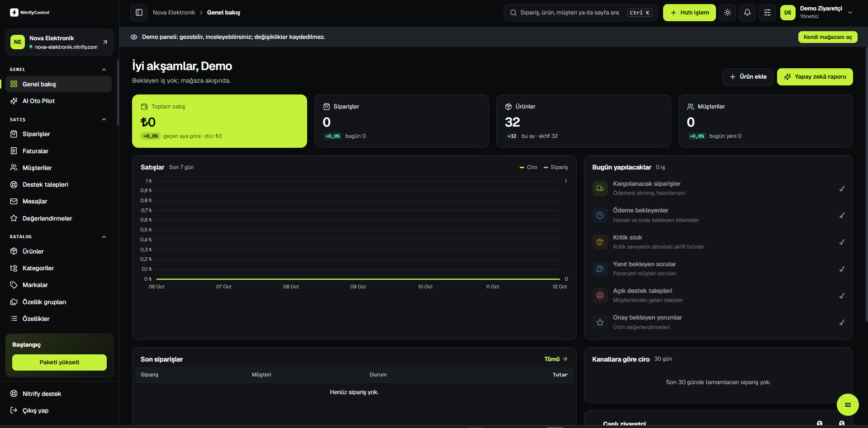Click the Nitrify destek icon

coord(14,394)
